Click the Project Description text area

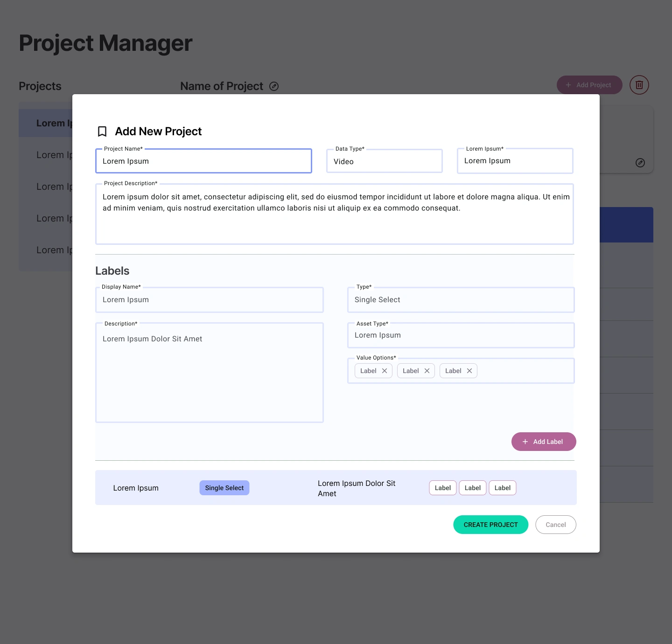334,215
